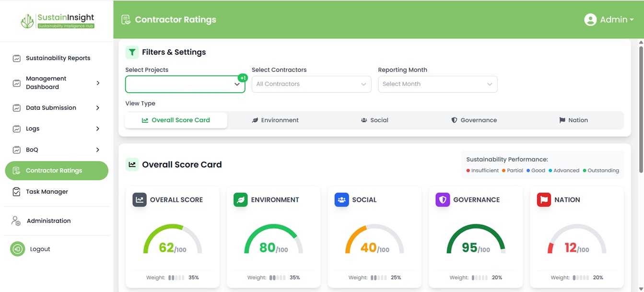
Task: Open the Reporting Month selector
Action: pyautogui.click(x=437, y=84)
